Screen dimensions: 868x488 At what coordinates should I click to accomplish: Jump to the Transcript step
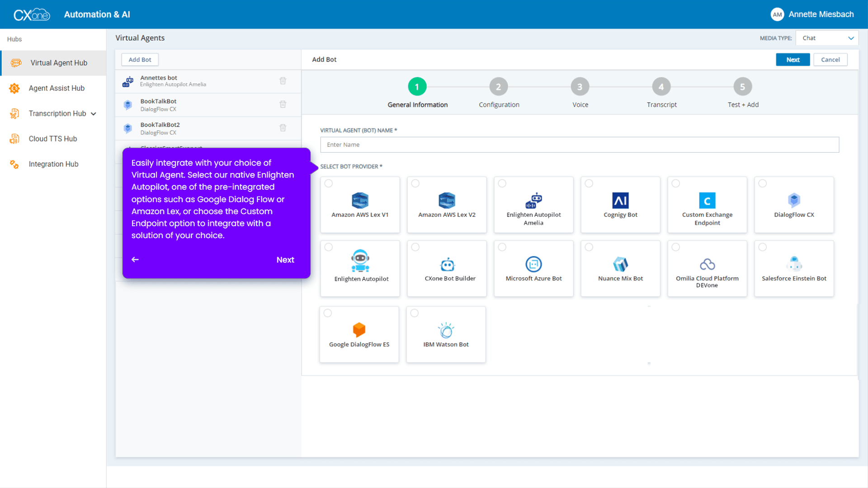pyautogui.click(x=661, y=86)
